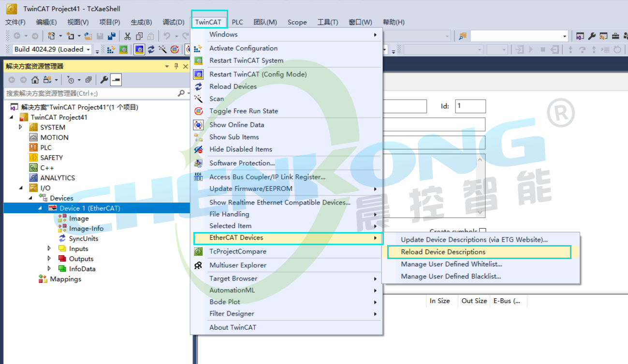Collapse Device 1 (EtherCAT) node
This screenshot has width=628, height=364.
40,208
